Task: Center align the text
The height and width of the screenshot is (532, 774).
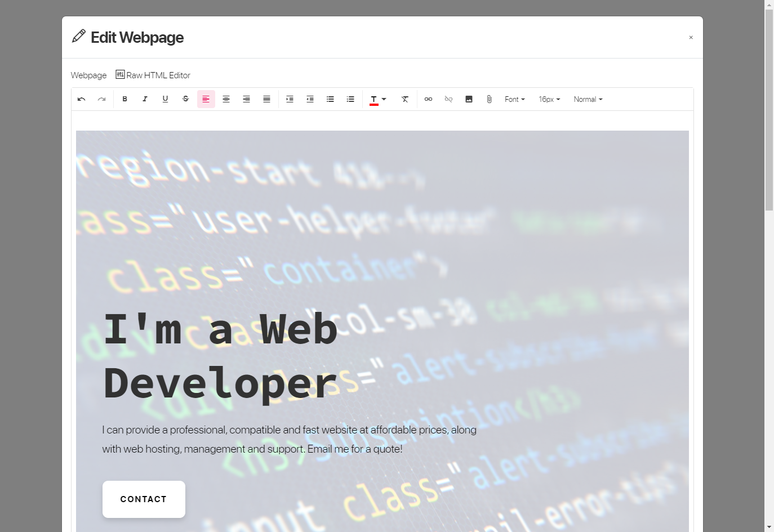Action: pos(226,99)
